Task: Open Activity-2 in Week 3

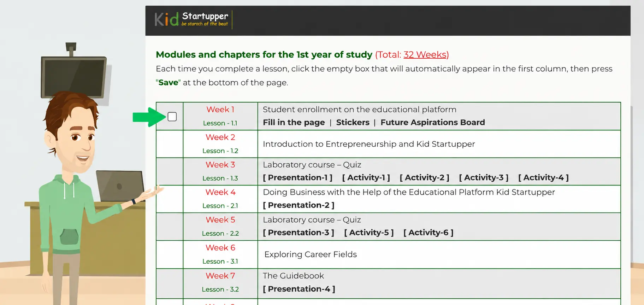Action: click(424, 177)
